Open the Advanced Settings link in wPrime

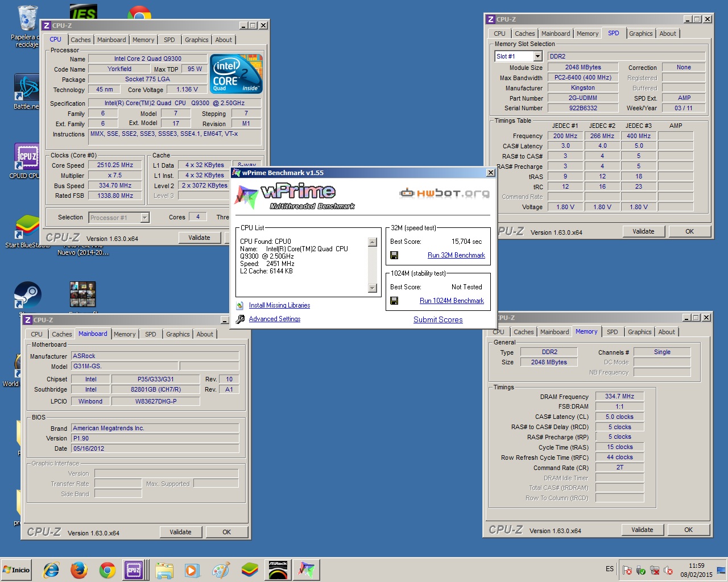[x=275, y=319]
